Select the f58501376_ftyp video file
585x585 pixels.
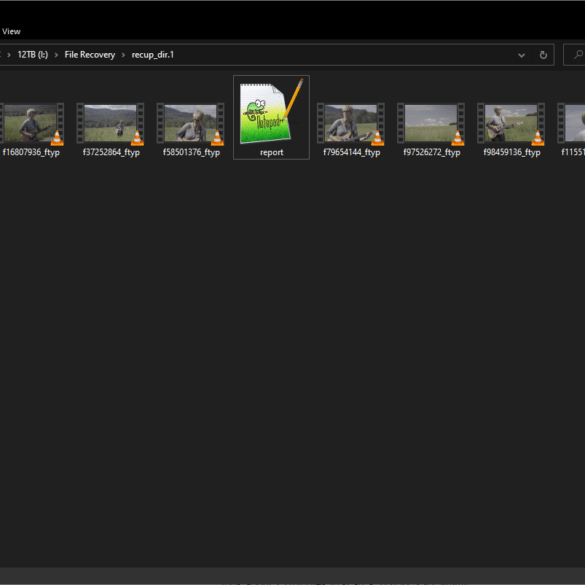tap(191, 129)
